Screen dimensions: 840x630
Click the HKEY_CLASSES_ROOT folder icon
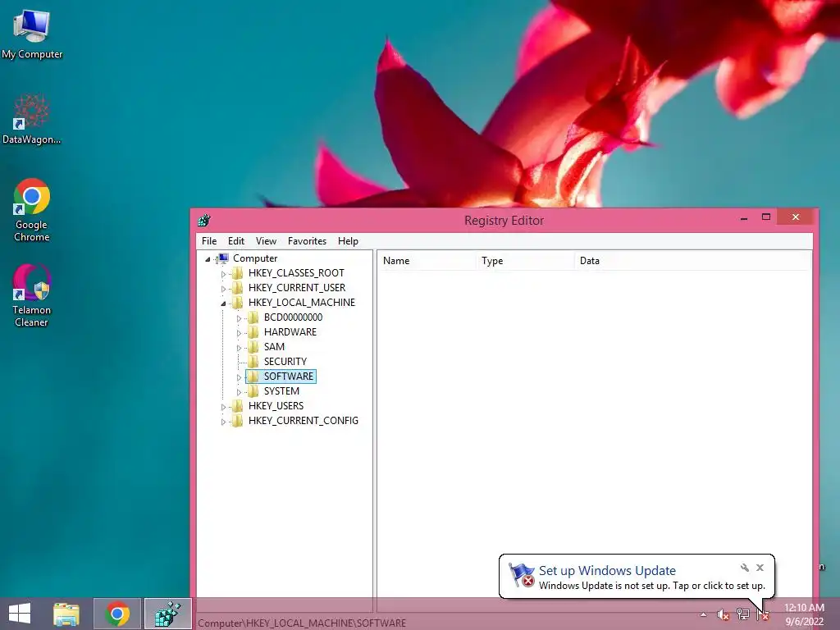tap(237, 273)
